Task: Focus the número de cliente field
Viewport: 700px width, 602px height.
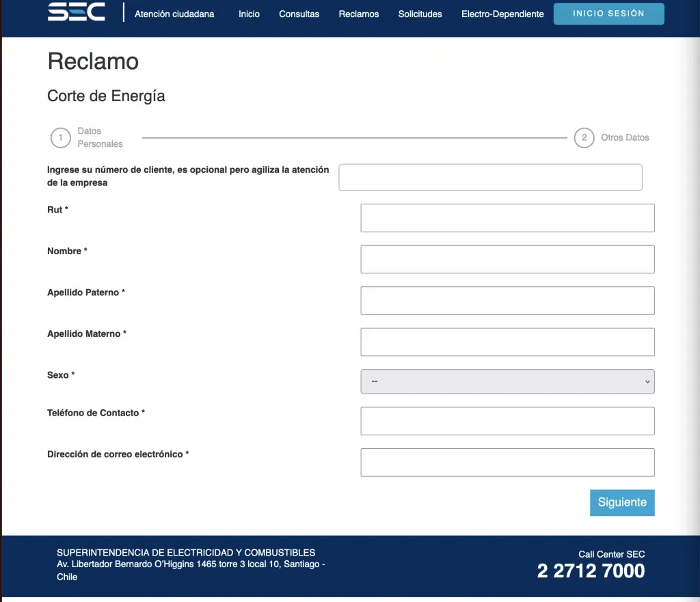Action: (490, 177)
